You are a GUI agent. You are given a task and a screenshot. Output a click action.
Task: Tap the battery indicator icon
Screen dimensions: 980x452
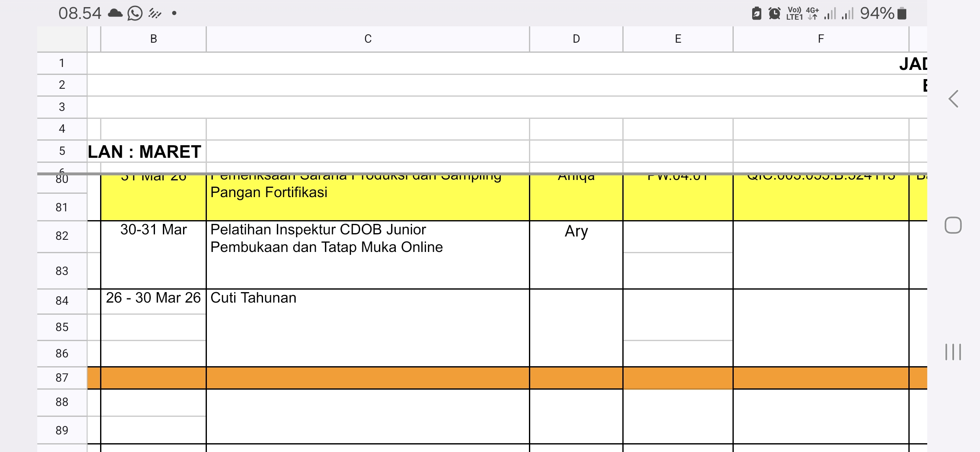pos(903,13)
